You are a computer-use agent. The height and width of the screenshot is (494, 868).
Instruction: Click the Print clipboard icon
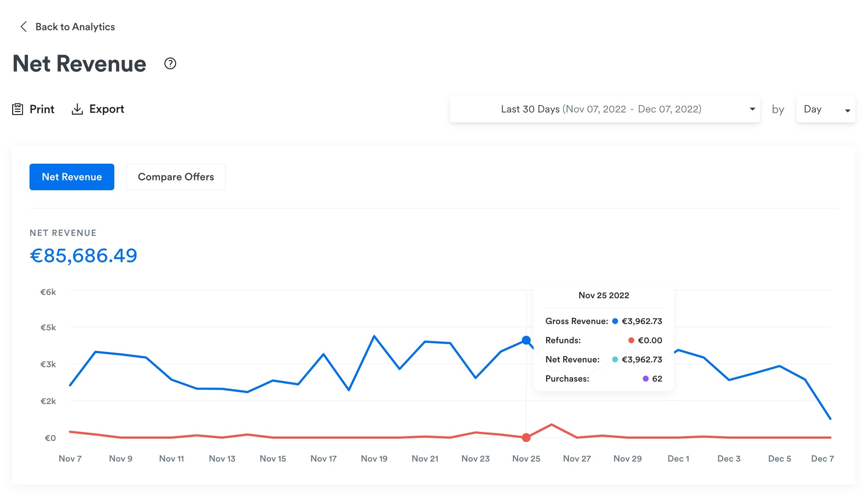[17, 109]
